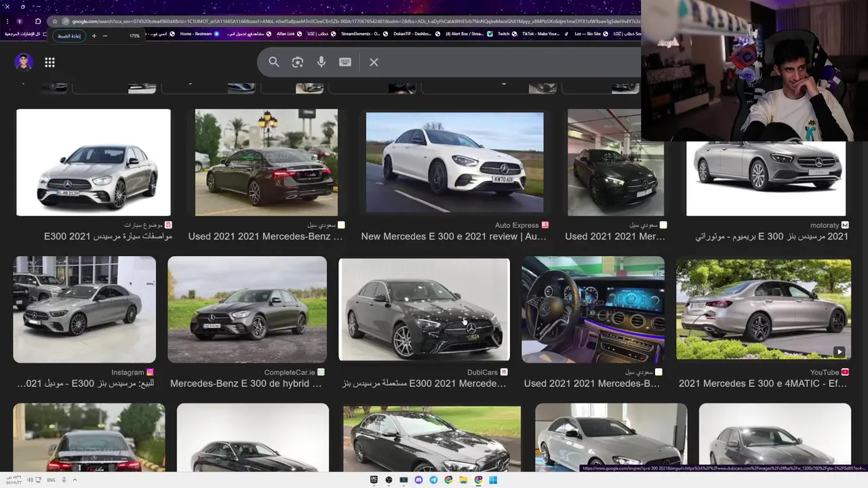Click title 'New Mercedes E 300 e 2021 review | Au...'
The image size is (868, 488).
point(454,237)
